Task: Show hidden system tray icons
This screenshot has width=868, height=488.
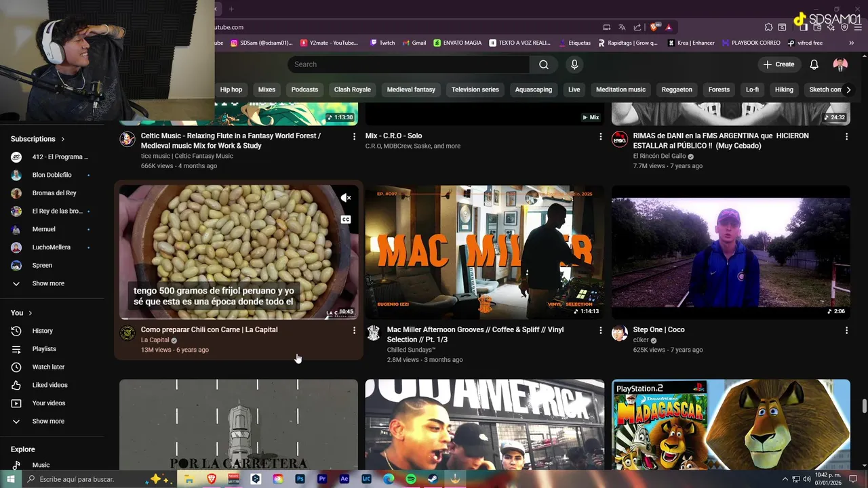Action: click(x=785, y=479)
